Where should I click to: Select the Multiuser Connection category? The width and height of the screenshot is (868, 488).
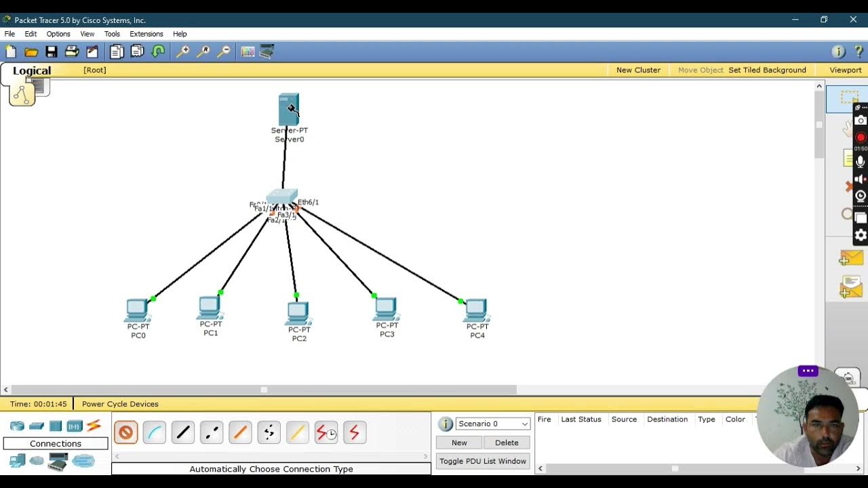pos(83,461)
